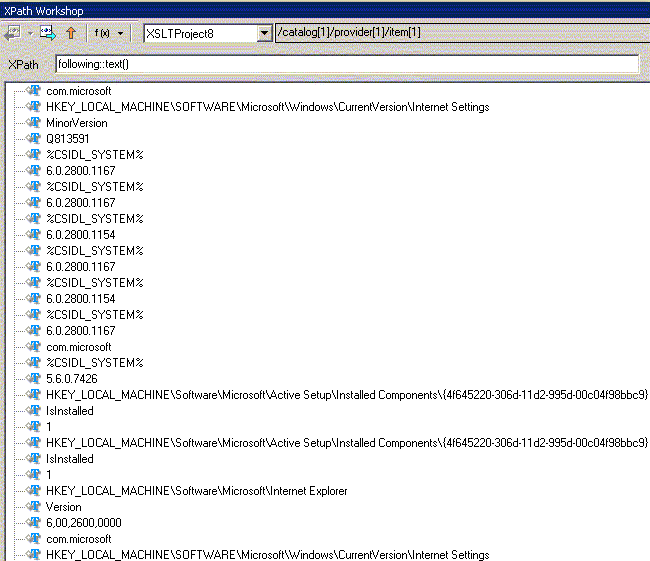The width and height of the screenshot is (650, 561).
Task: Select the 5.6.0.7426 result row
Action: [x=72, y=379]
